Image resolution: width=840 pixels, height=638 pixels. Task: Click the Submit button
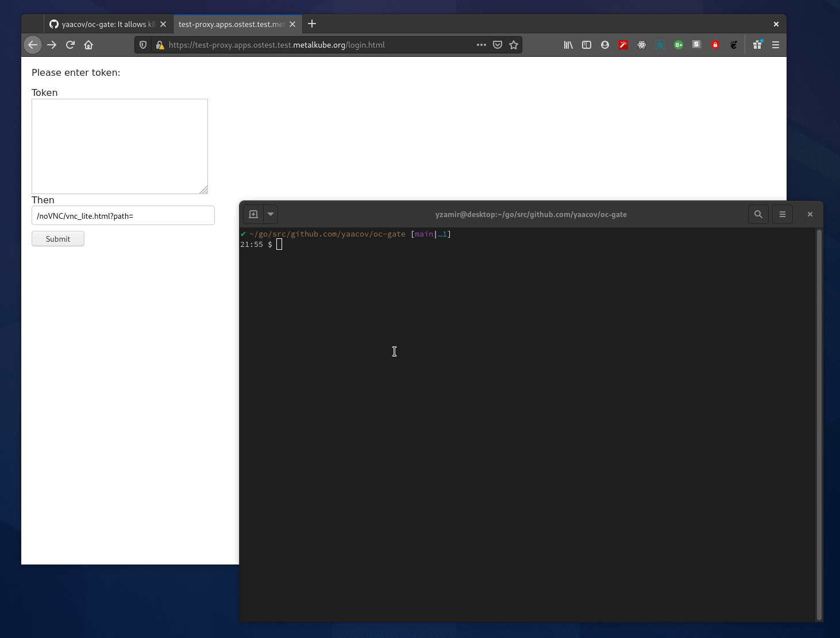click(x=58, y=239)
